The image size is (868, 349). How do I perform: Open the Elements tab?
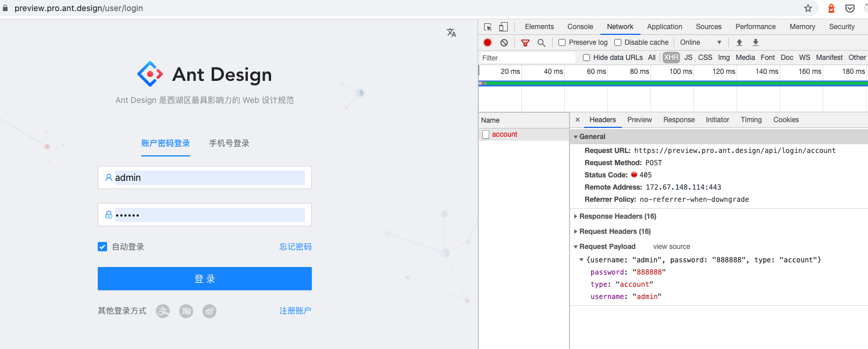(x=539, y=27)
